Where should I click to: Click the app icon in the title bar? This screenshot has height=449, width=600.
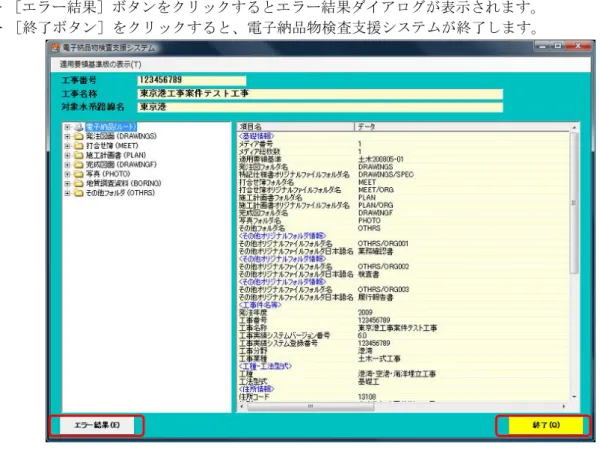[x=56, y=48]
